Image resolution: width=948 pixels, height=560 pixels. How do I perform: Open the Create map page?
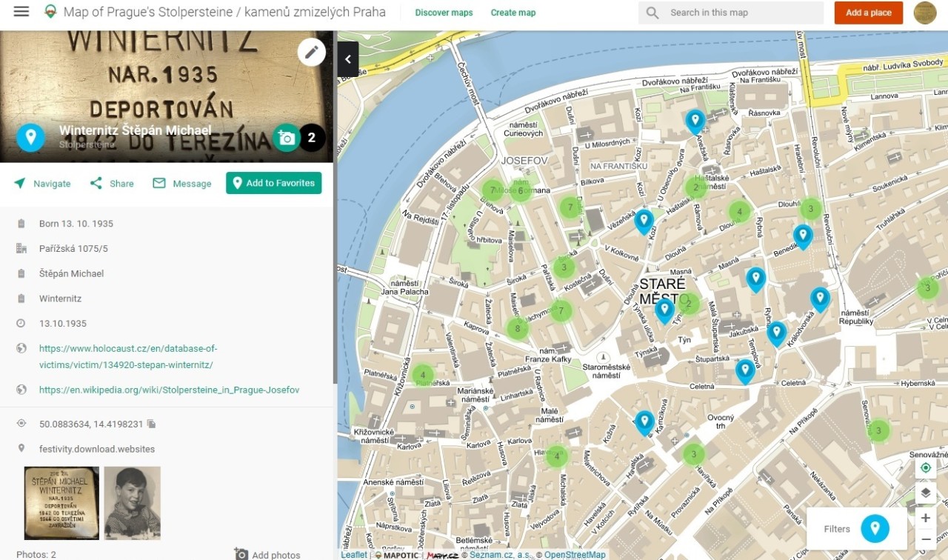tap(513, 13)
